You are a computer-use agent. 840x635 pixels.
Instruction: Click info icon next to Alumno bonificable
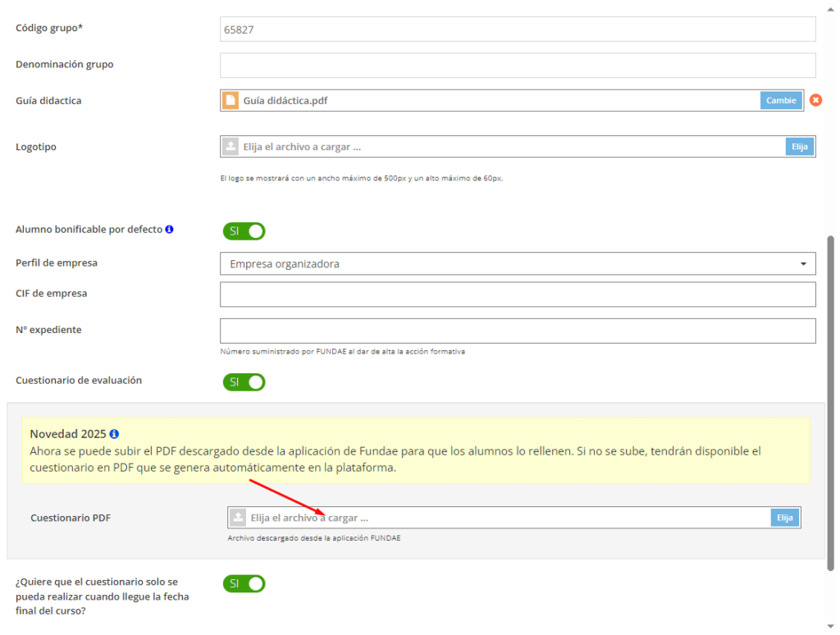[169, 230]
